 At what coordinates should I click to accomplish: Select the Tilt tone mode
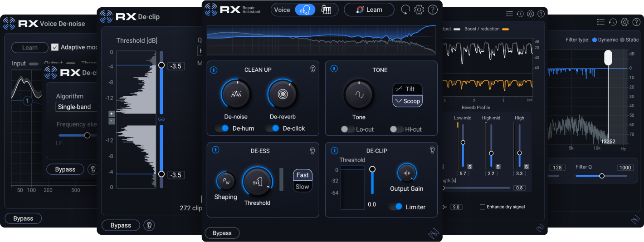(x=407, y=89)
